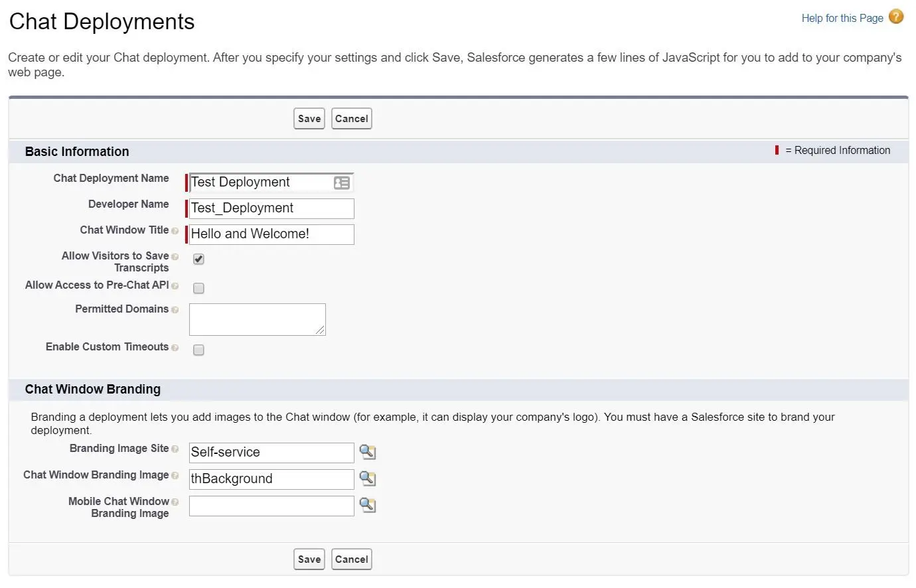Click the top Cancel button
The width and height of the screenshot is (916, 588).
point(352,119)
